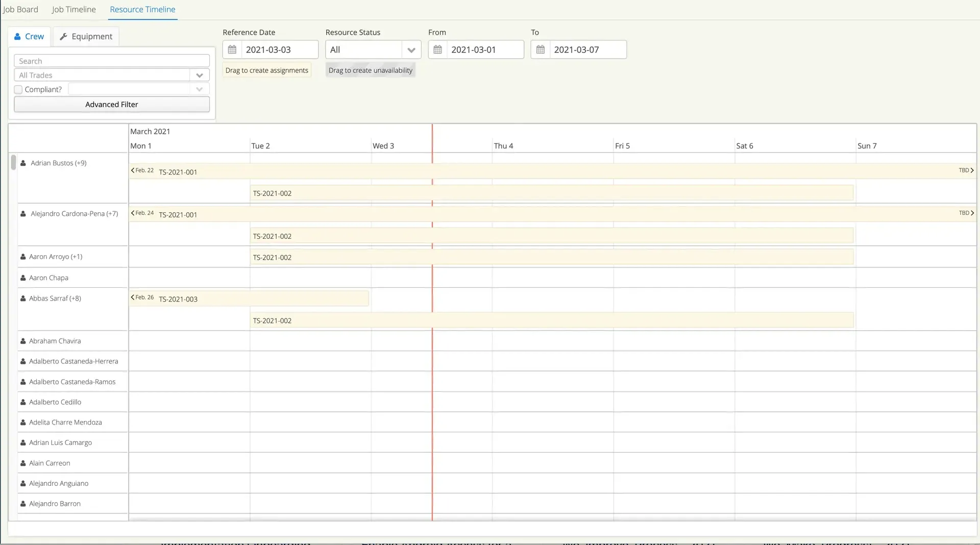Click the Adelita Charre Mendoza name
The width and height of the screenshot is (980, 545).
coord(65,423)
